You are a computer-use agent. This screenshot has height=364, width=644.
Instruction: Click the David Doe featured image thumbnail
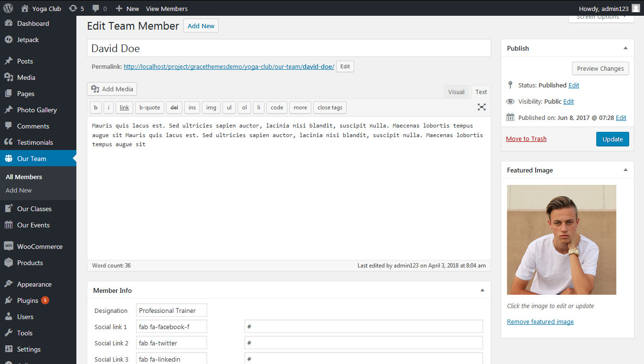(x=561, y=240)
